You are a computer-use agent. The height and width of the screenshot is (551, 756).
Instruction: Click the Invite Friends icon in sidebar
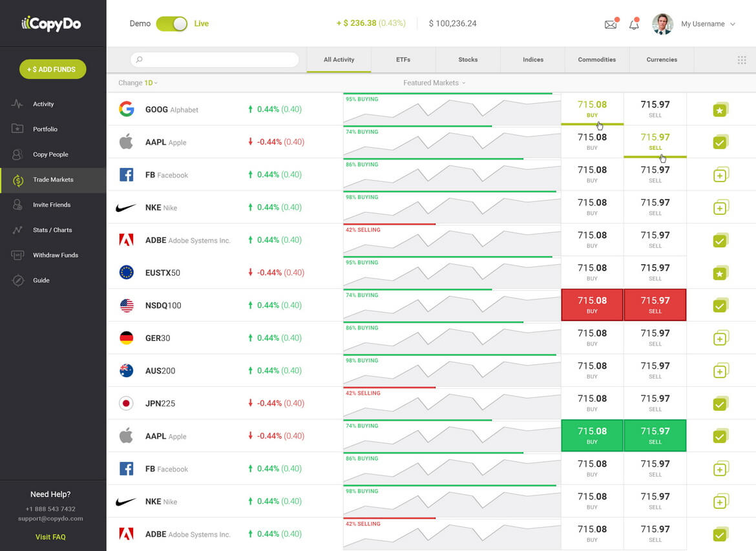tap(17, 204)
